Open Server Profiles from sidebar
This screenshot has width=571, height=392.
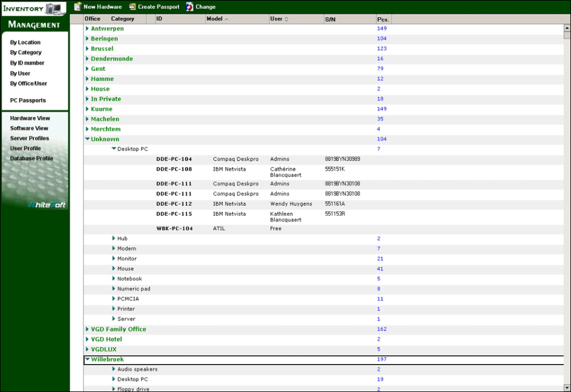(29, 139)
